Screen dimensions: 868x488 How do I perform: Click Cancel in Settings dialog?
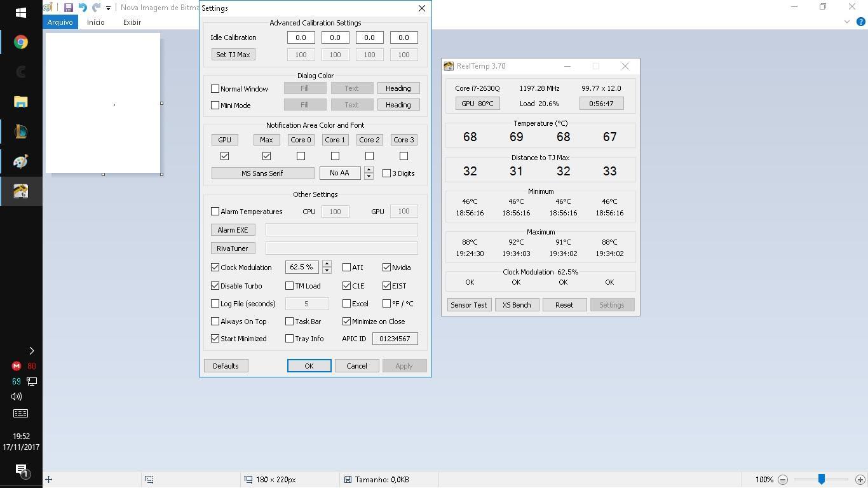(356, 366)
